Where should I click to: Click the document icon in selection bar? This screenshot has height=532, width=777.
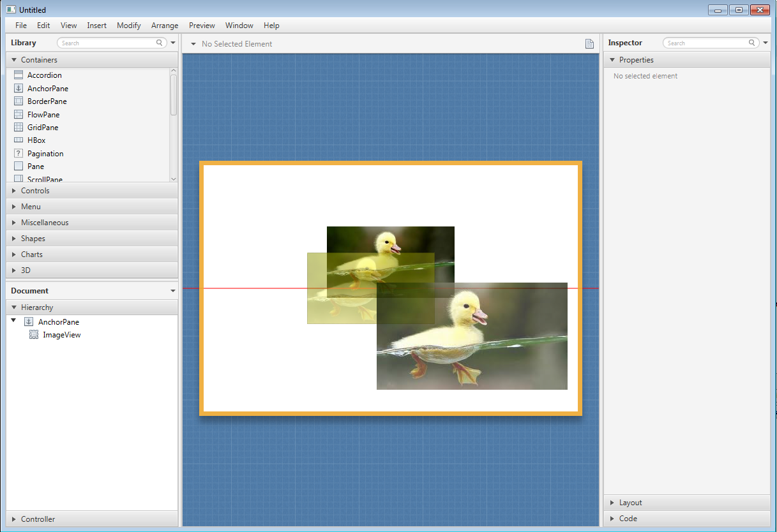590,44
